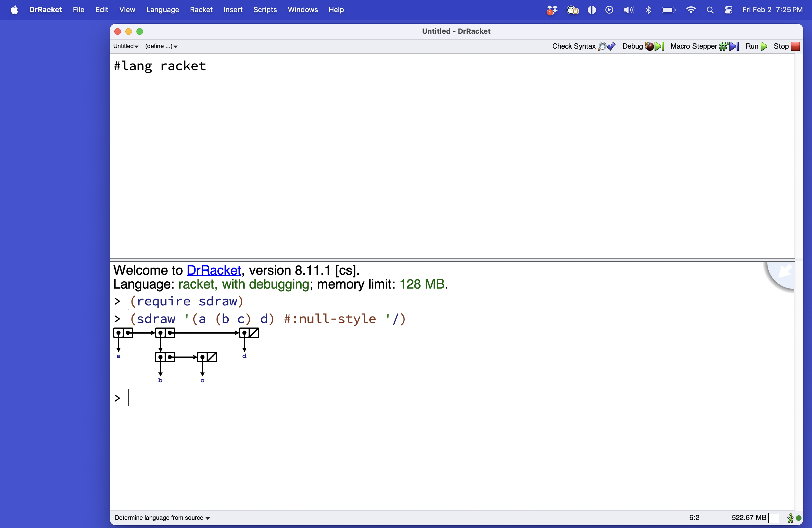This screenshot has width=812, height=528.
Task: Click the racket, with debugging language text
Action: coord(244,284)
